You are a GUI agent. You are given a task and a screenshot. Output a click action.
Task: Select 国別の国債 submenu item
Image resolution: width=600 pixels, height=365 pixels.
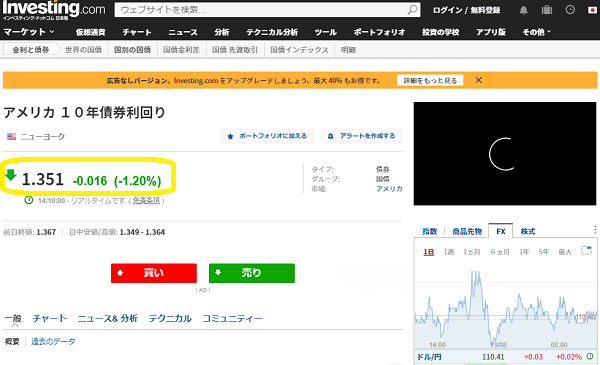coord(132,50)
